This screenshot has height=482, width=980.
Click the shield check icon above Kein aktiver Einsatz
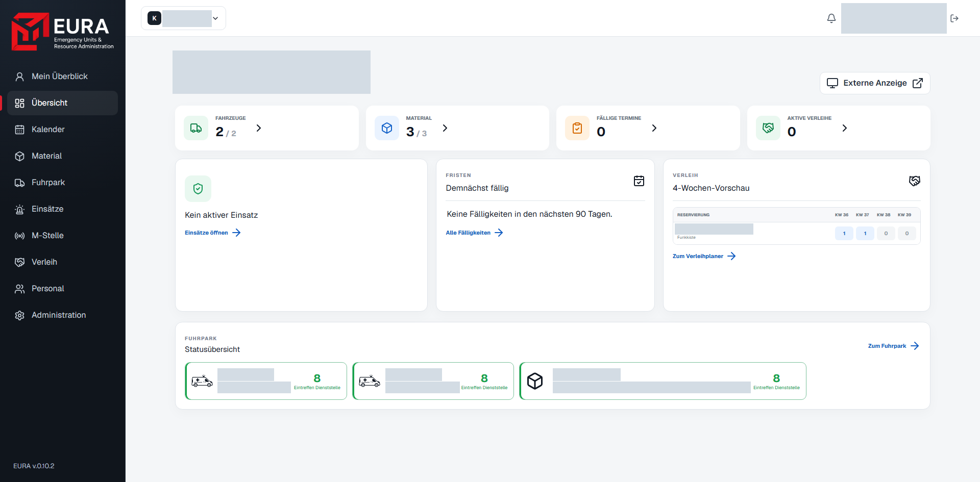pos(198,189)
